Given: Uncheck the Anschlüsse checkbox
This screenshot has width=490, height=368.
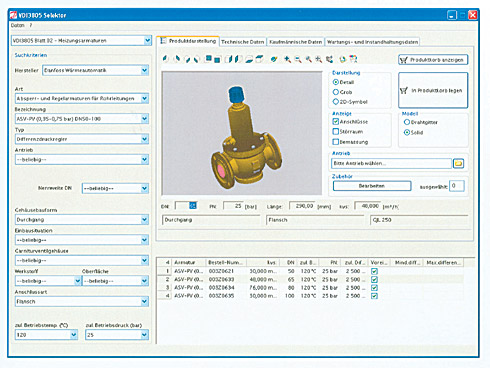Looking at the screenshot, I should pos(336,122).
